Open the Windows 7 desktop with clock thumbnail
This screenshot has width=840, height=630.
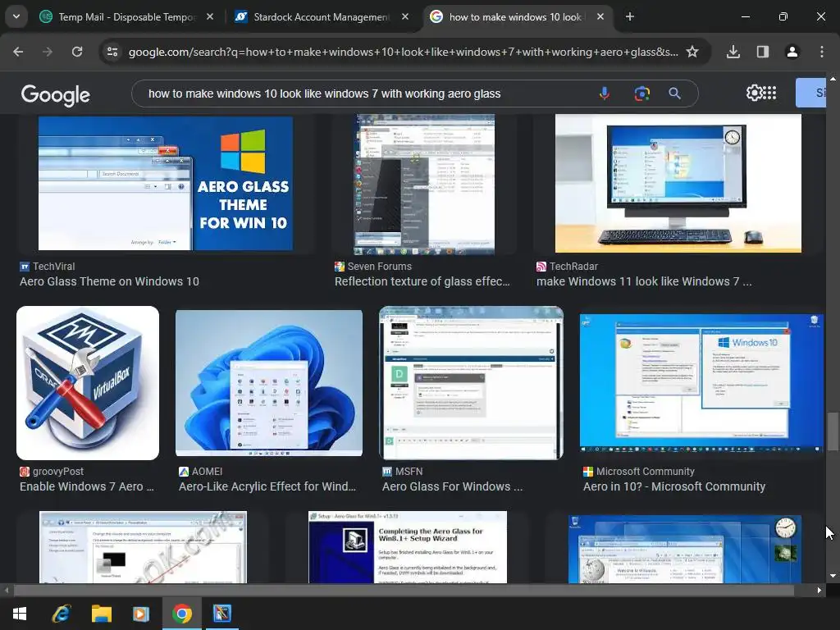(x=685, y=549)
